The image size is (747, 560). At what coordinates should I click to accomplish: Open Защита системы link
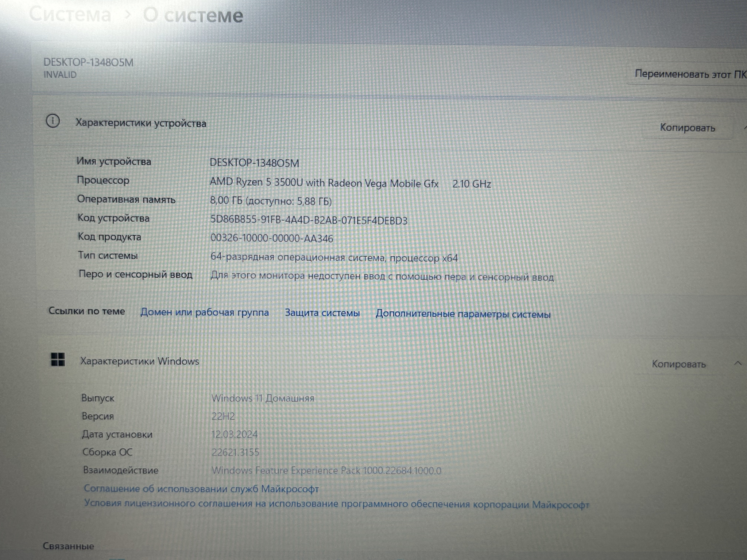(x=322, y=313)
